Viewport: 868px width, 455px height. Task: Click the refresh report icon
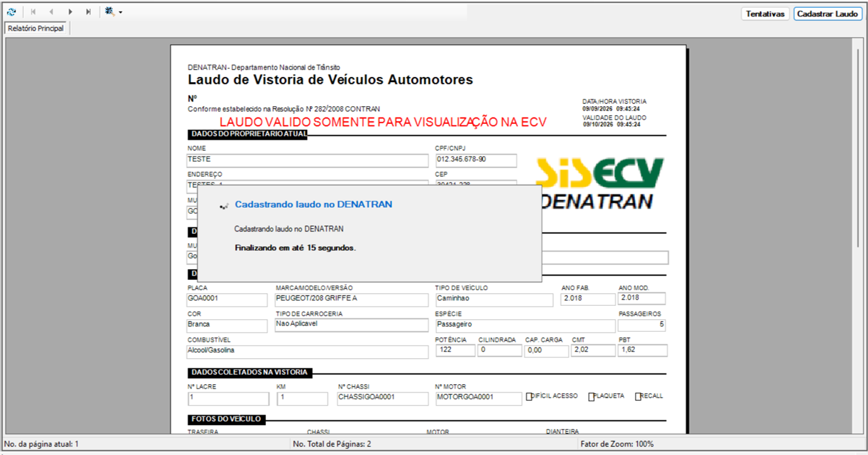[x=11, y=12]
